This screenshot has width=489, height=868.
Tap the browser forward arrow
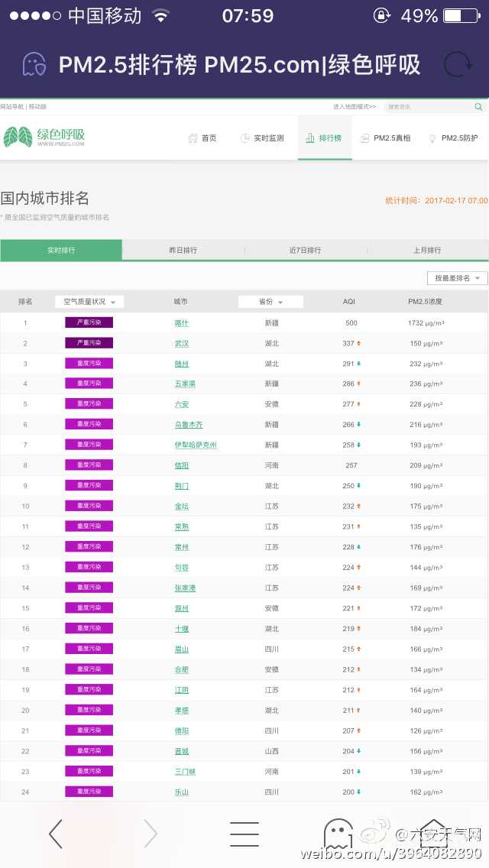[151, 834]
